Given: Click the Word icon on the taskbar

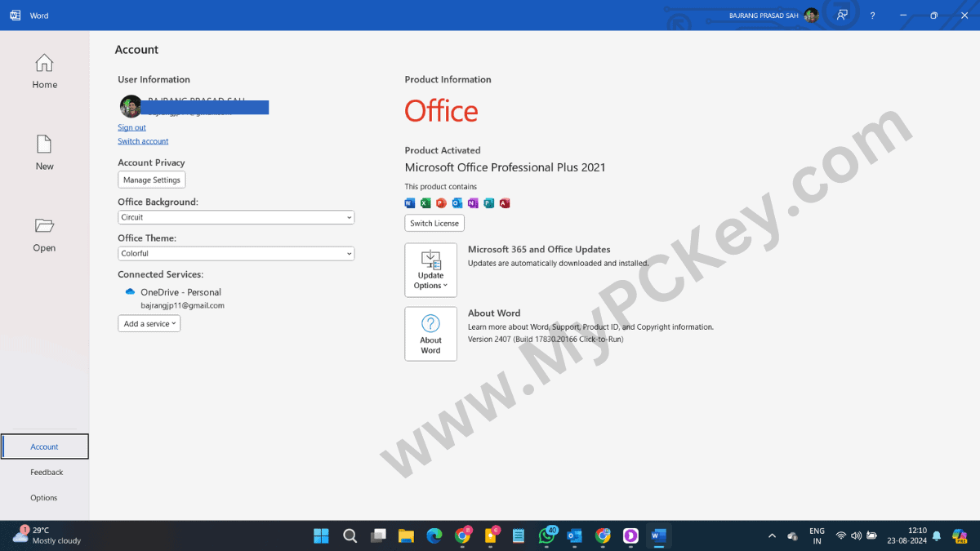Looking at the screenshot, I should (x=658, y=535).
